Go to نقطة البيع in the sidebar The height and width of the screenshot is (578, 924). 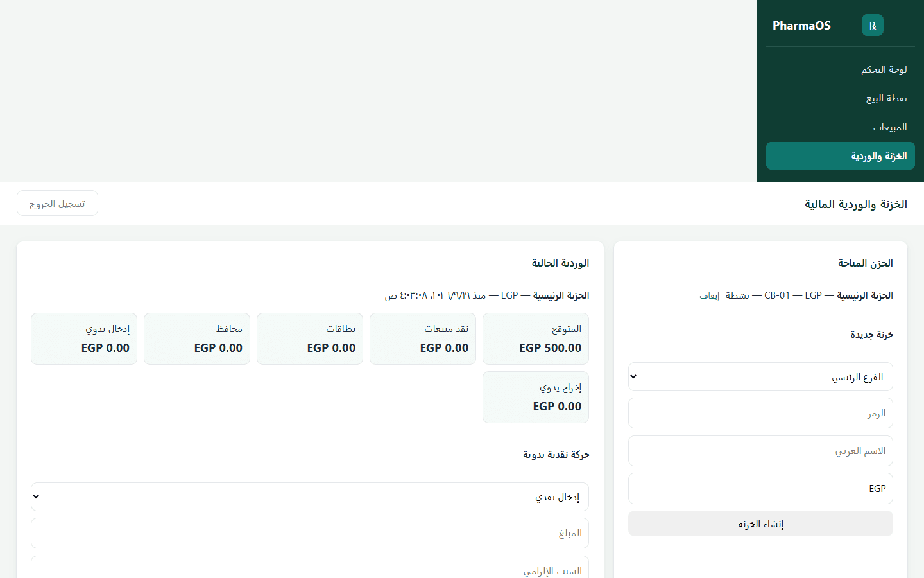tap(841, 98)
